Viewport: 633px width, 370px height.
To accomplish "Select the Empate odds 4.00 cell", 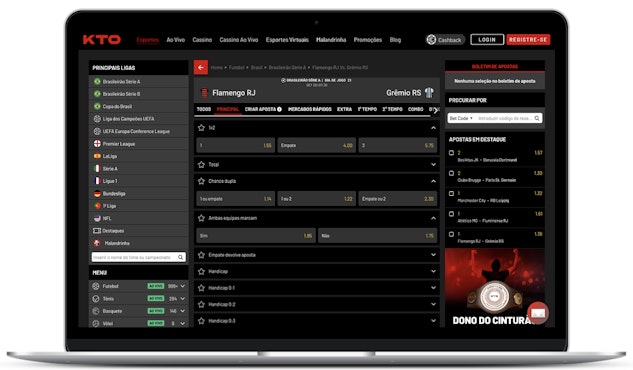I will click(x=316, y=145).
